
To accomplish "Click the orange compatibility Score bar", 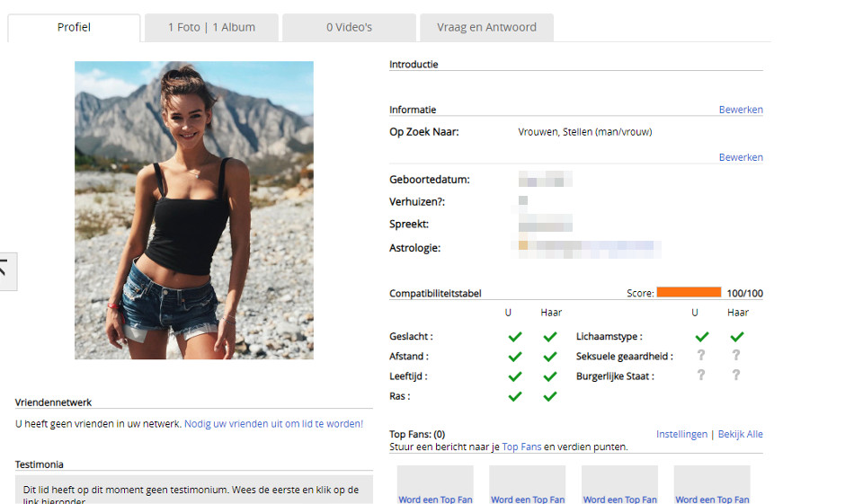I will point(689,292).
